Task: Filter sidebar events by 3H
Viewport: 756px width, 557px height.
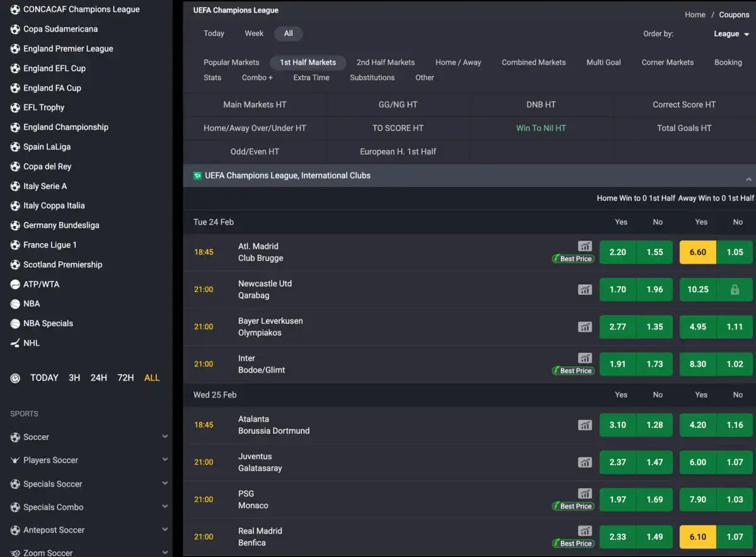Action: tap(74, 378)
